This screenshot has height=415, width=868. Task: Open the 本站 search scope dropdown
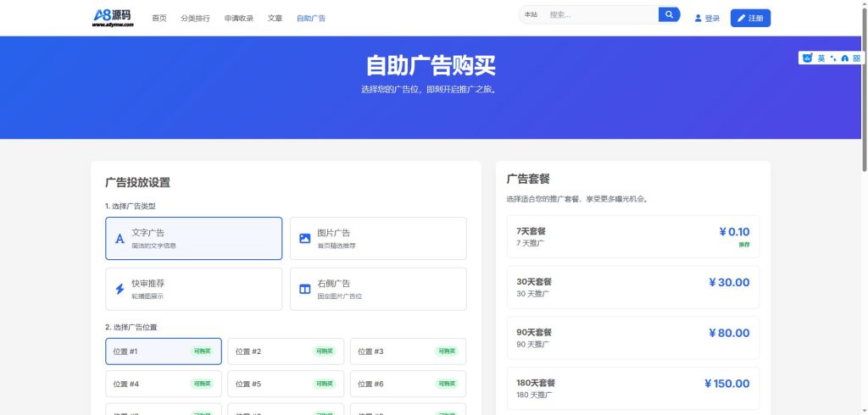531,15
